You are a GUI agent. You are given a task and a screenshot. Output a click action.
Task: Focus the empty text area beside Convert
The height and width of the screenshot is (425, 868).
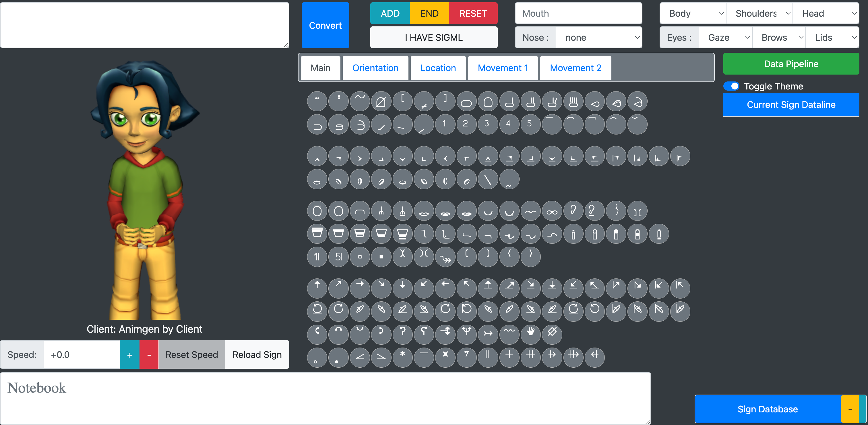tap(145, 25)
